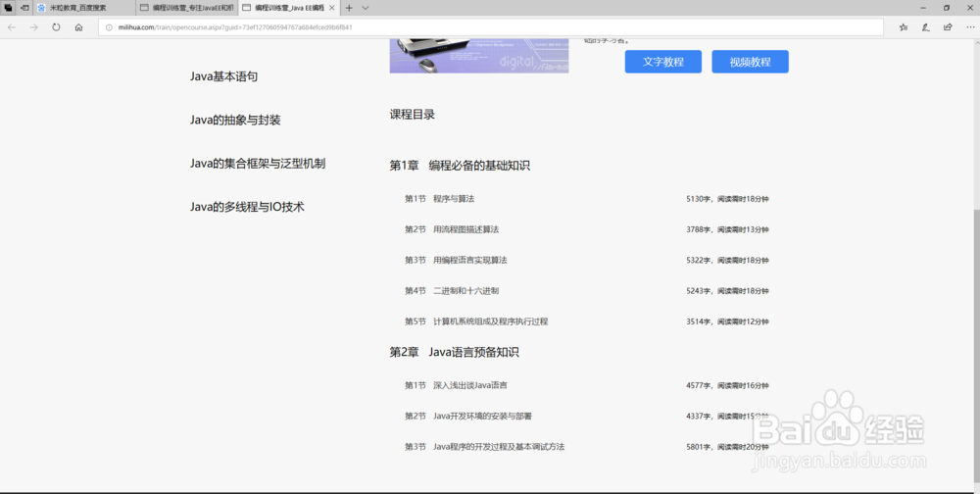
Task: Click the text 4577字，阅读需时16分钟
Action: [727, 385]
